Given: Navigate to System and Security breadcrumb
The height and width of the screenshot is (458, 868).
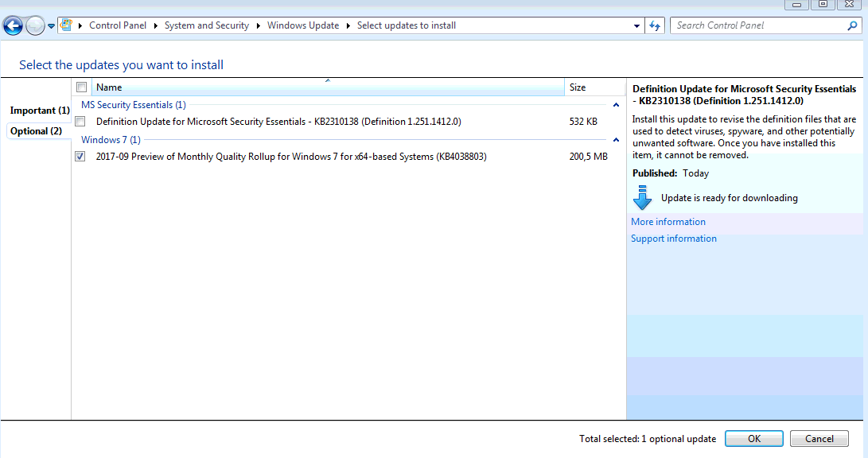Looking at the screenshot, I should (x=207, y=25).
